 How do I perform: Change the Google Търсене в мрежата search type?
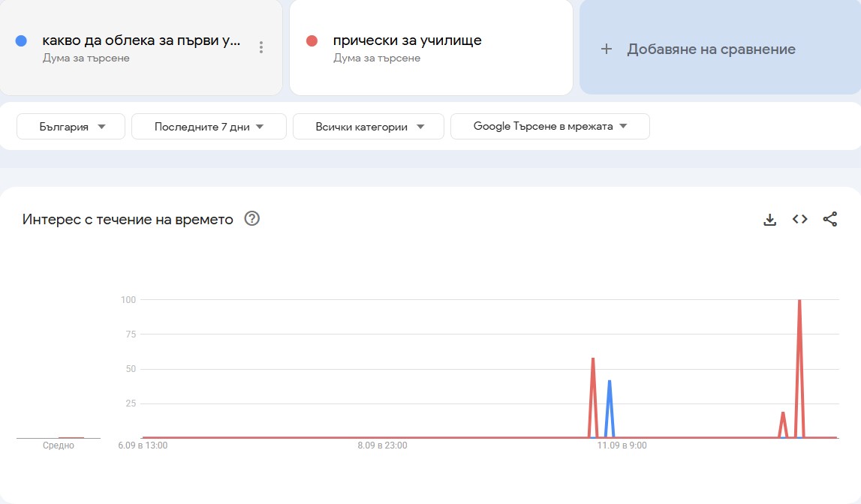(x=549, y=126)
